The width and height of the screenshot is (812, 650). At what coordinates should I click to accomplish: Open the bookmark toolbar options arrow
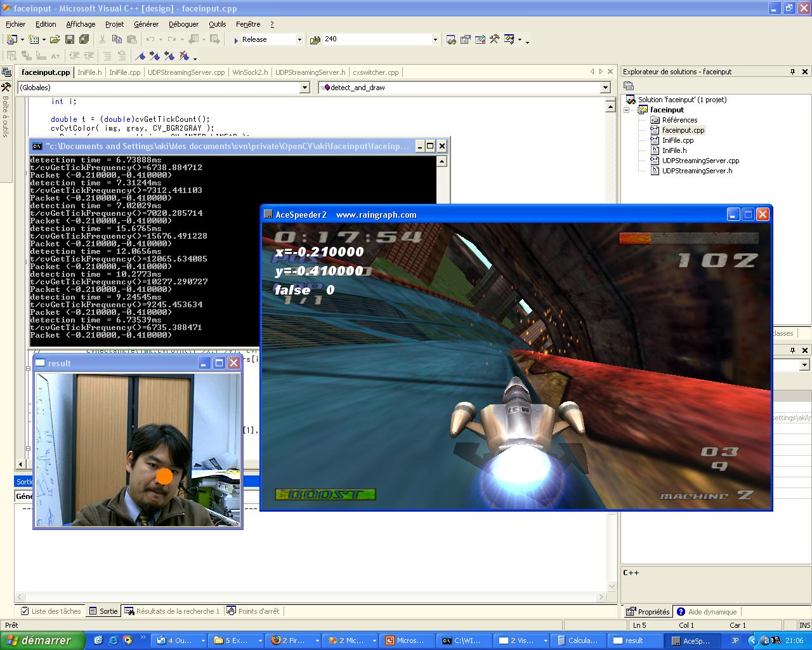(x=195, y=58)
